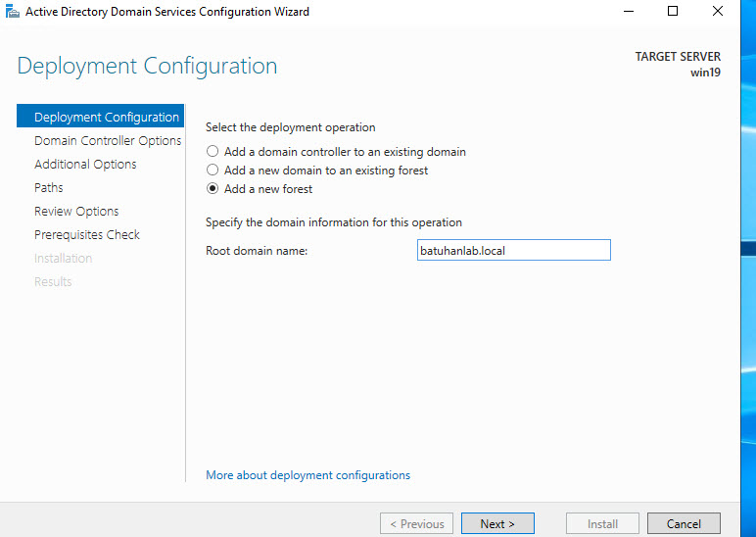The image size is (756, 537).
Task: Close the Active Directory wizard window
Action: (718, 12)
